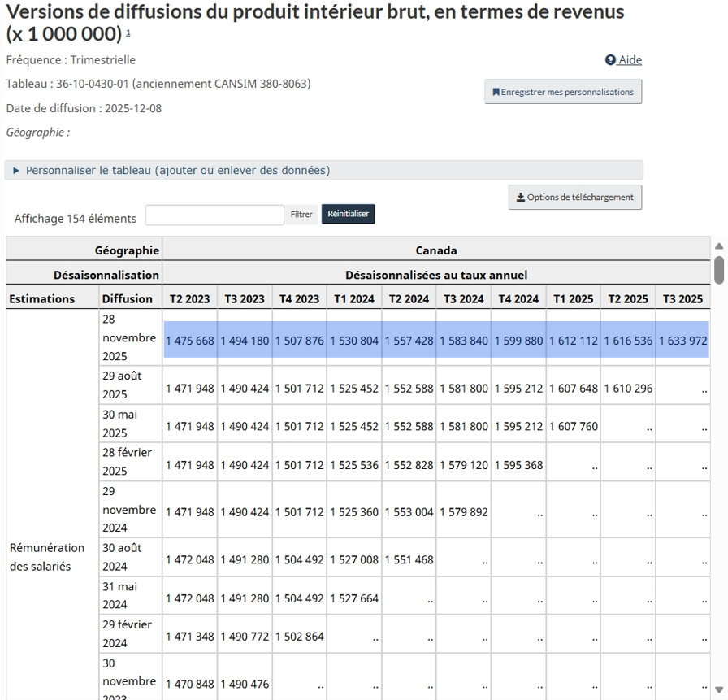
Task: Open footnote 1 next to the title
Action: pos(128,33)
